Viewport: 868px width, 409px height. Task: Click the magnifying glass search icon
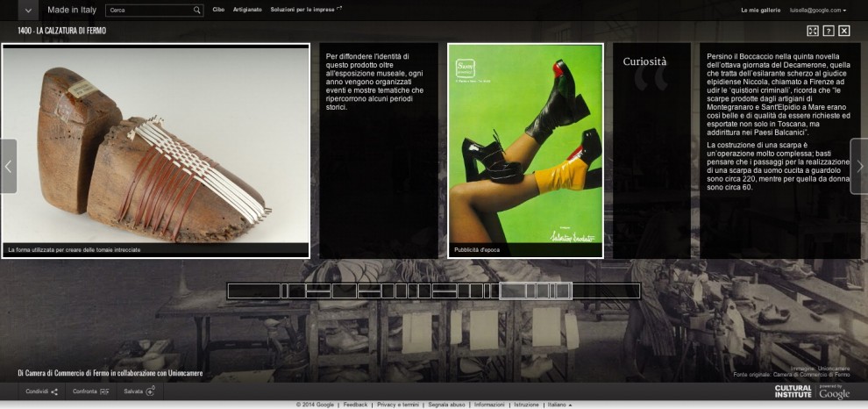pos(197,10)
